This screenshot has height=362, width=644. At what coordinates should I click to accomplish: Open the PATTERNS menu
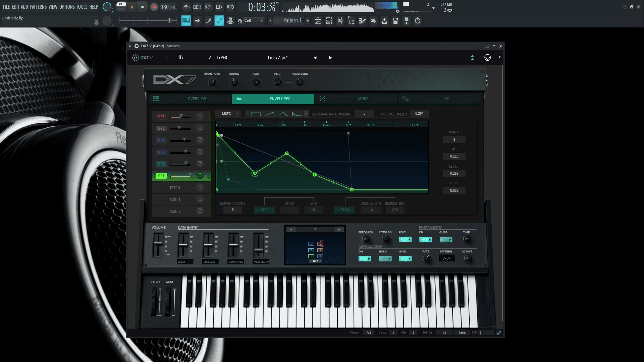[39, 7]
